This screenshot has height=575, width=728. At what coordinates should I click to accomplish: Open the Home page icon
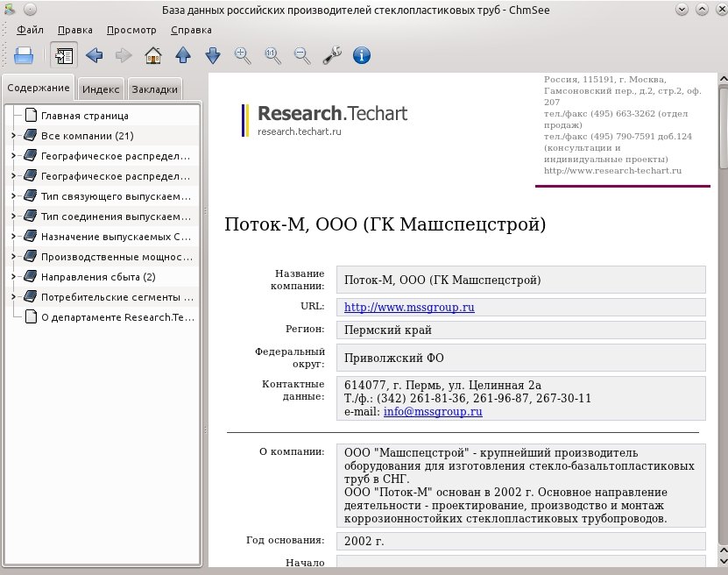point(153,56)
